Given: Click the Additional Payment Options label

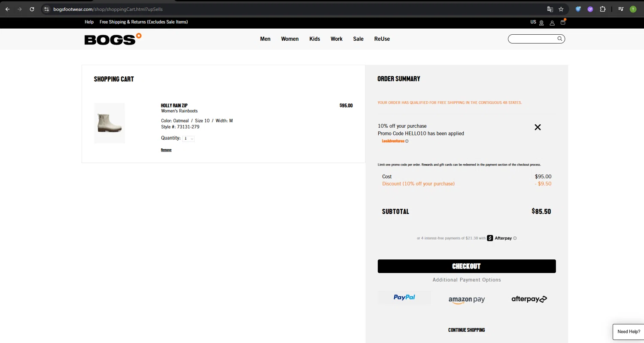Looking at the screenshot, I should click(x=467, y=280).
